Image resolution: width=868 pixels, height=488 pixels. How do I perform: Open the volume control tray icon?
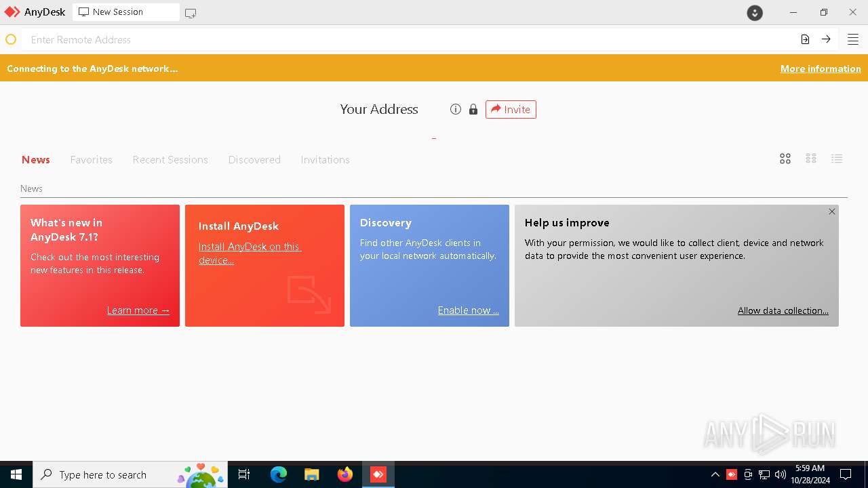point(781,474)
